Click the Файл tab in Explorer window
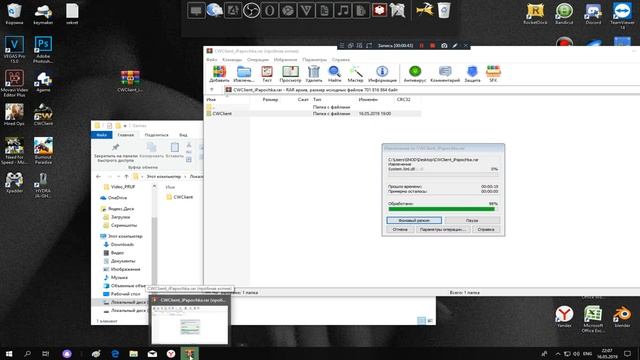 click(102, 135)
